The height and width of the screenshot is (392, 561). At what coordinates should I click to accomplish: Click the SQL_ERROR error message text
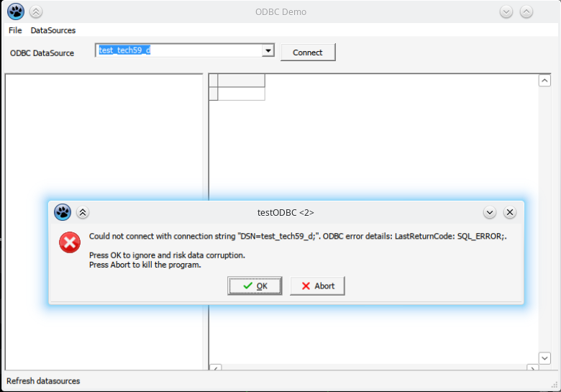(298, 236)
